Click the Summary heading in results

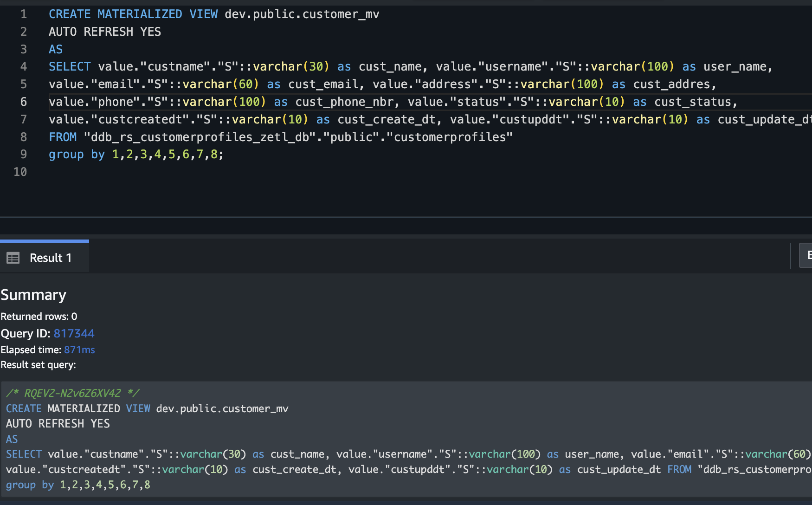click(33, 295)
